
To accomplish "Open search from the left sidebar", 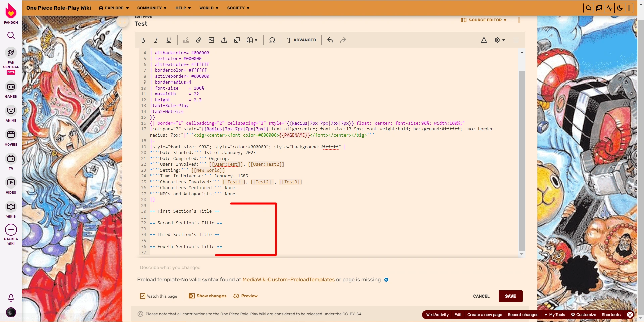I will (11, 35).
